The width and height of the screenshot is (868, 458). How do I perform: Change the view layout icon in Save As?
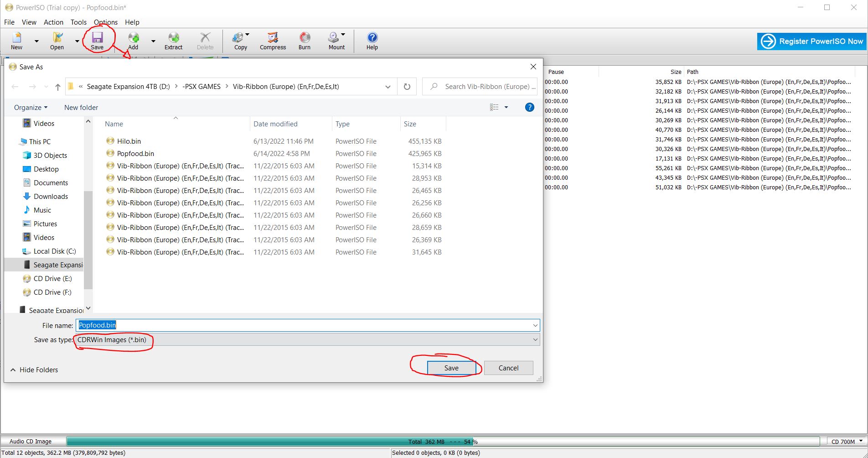(x=494, y=107)
